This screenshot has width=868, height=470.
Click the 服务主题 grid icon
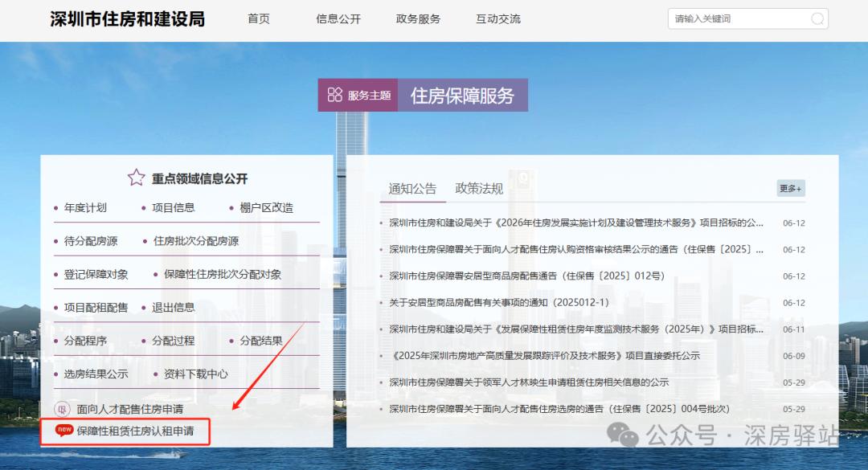pos(335,94)
